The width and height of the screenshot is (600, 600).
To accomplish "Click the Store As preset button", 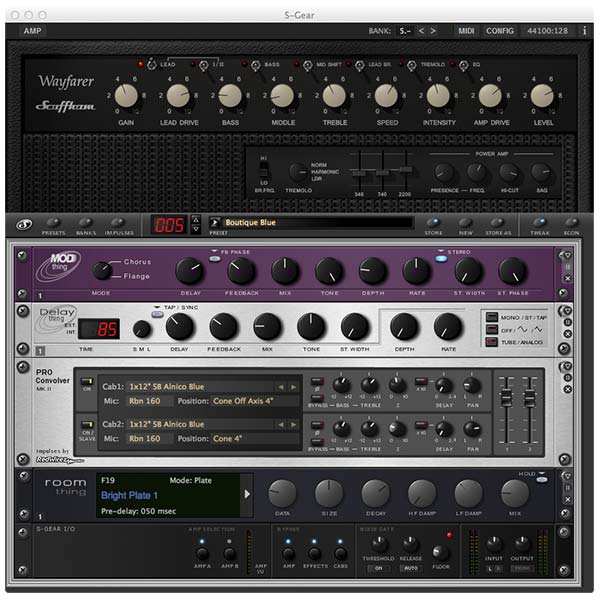I will 497,223.
